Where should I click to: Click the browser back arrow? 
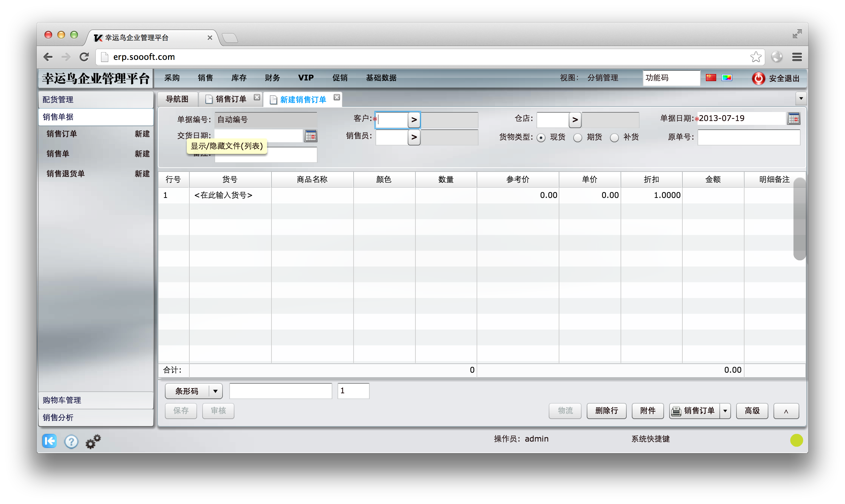pos(48,57)
